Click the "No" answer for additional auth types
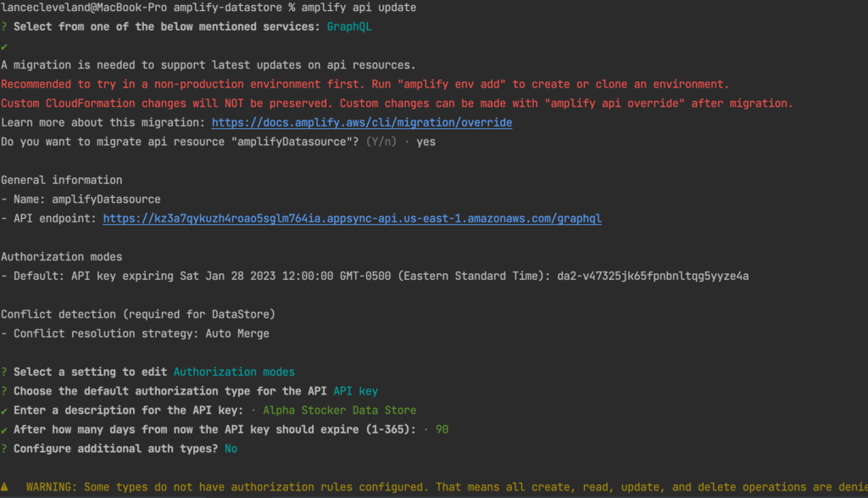Screen dimensions: 868x498 [x=231, y=449]
